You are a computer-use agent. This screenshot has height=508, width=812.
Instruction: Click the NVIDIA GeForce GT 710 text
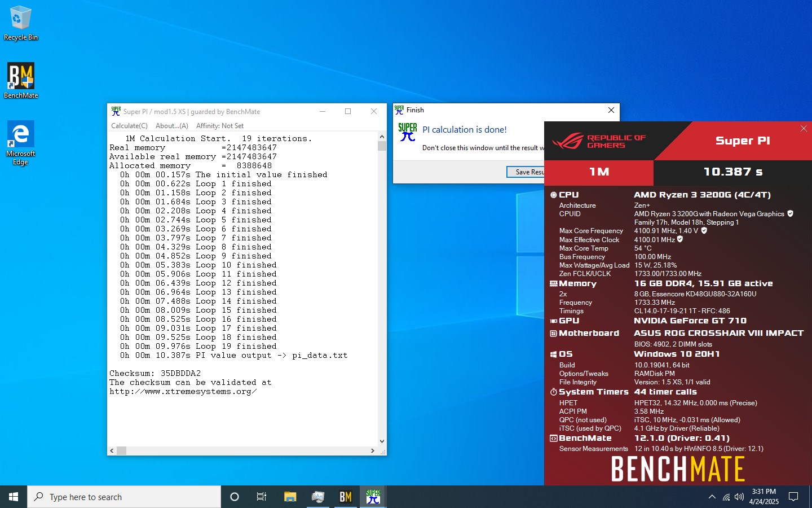pyautogui.click(x=690, y=321)
